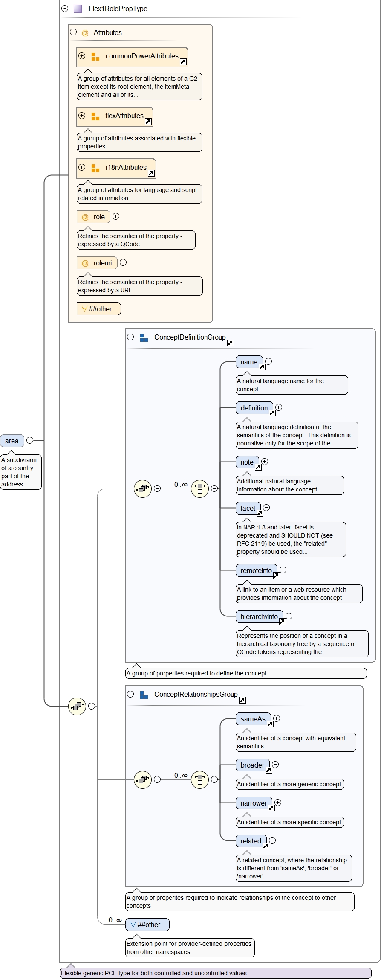Click the ConceptRelationshipsGroup link arrow icon

tap(242, 700)
